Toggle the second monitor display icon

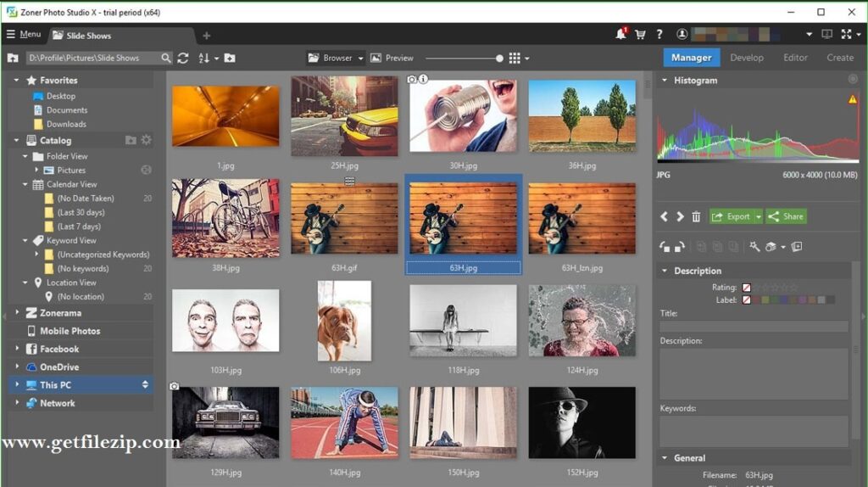click(x=826, y=34)
